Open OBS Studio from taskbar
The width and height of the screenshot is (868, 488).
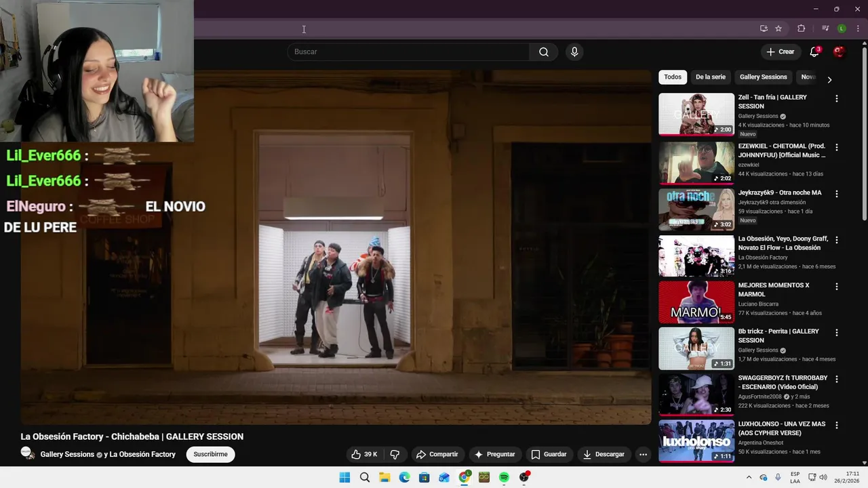click(524, 477)
